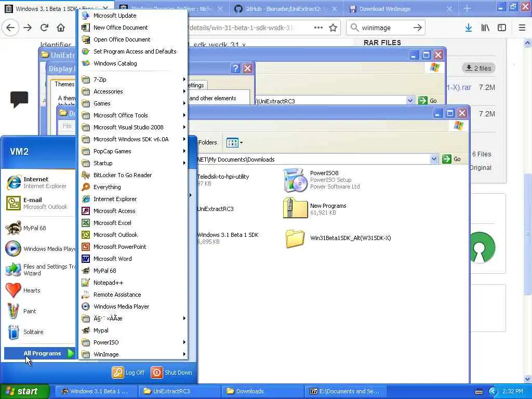
Task: Click the Start button
Action: pos(24,391)
